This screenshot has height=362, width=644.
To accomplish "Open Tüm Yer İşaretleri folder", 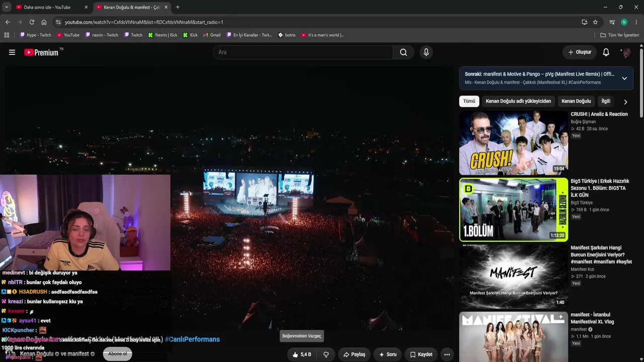I will click(620, 35).
